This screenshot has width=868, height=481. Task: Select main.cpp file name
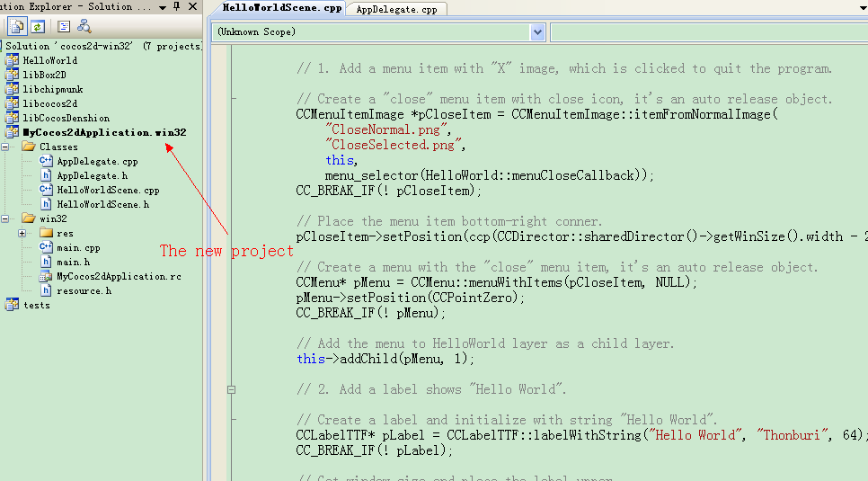78,248
